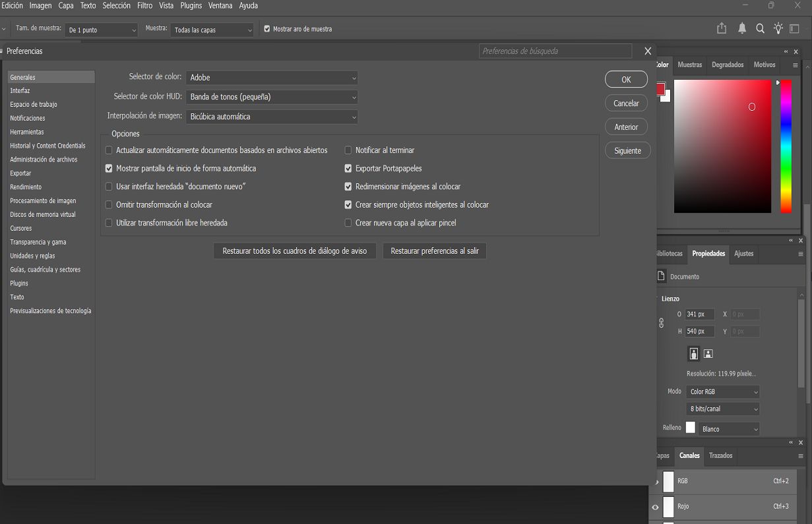Switch to the Ajustes tab
Screen dimensions: 812x524
(743, 254)
